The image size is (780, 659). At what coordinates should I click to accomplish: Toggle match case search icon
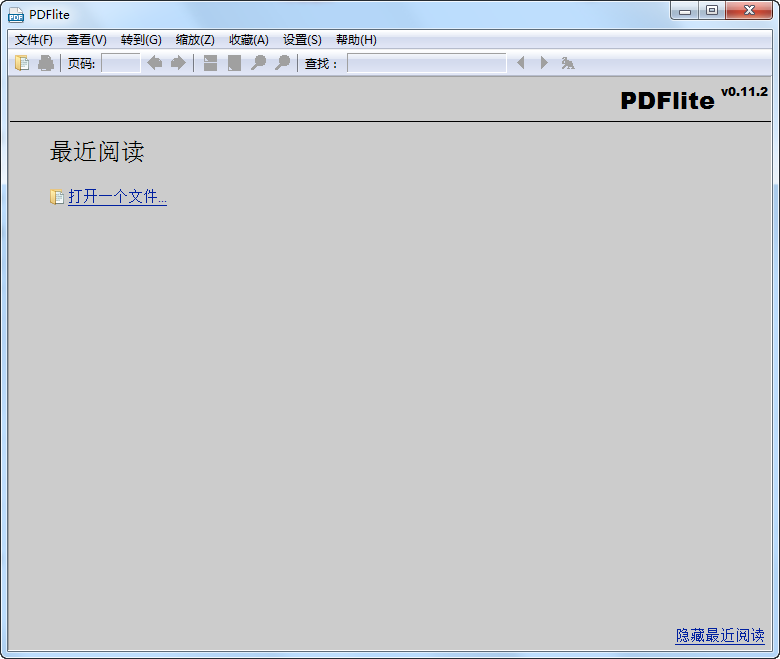pos(568,63)
